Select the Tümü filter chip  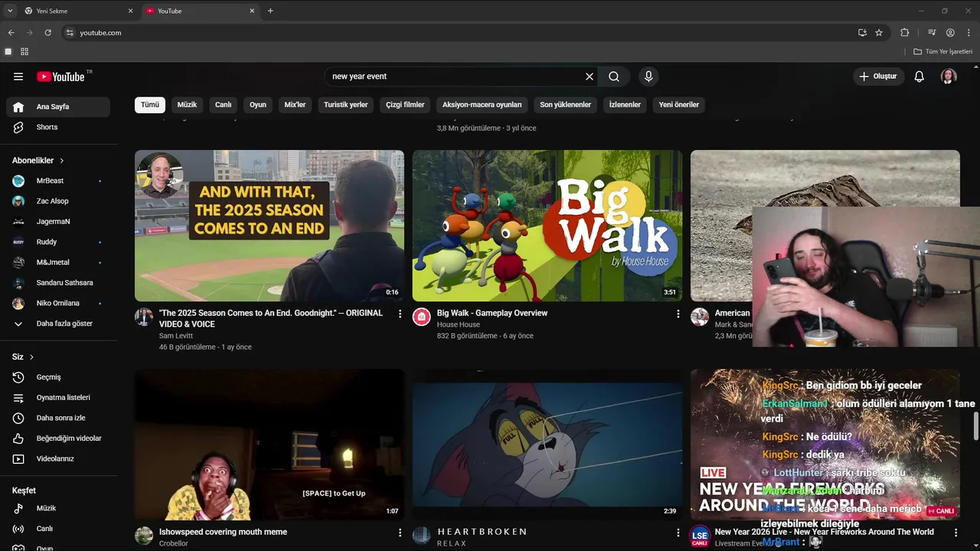pos(150,105)
